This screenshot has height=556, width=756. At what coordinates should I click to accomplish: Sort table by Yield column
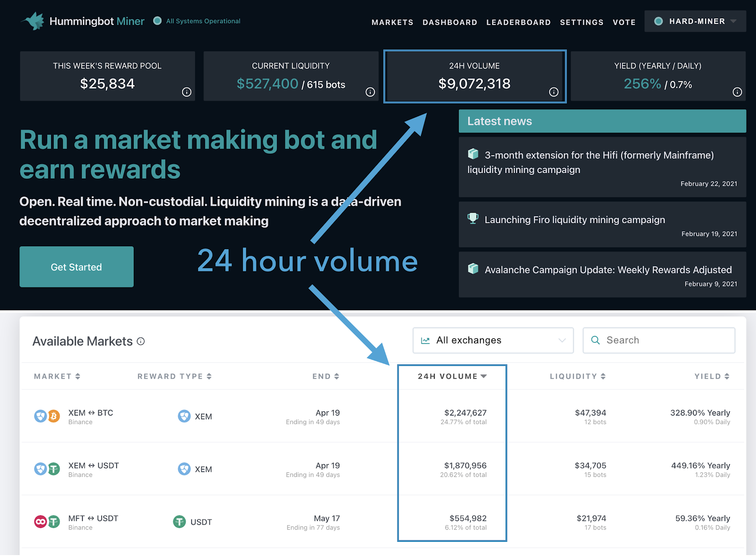712,376
